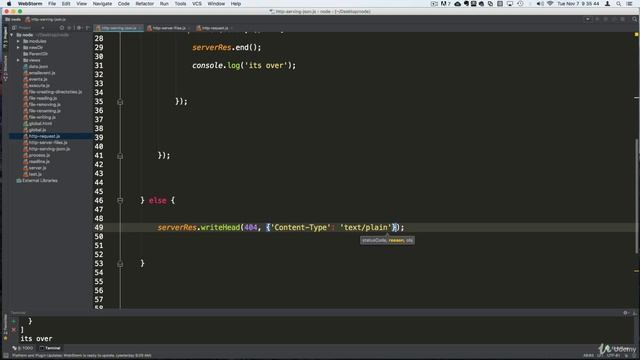Click Project panel settings gear icon
Image resolution: width=640 pixels, height=360 pixels.
[79, 28]
